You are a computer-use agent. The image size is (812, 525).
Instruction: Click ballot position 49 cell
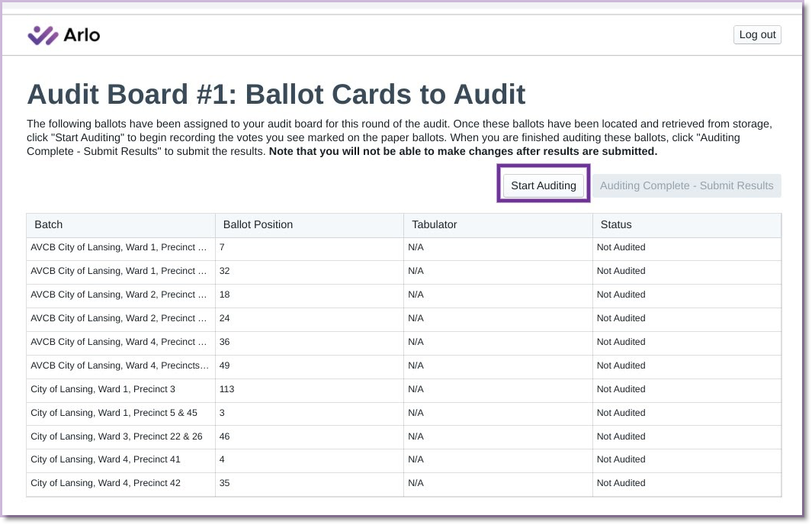(309, 366)
